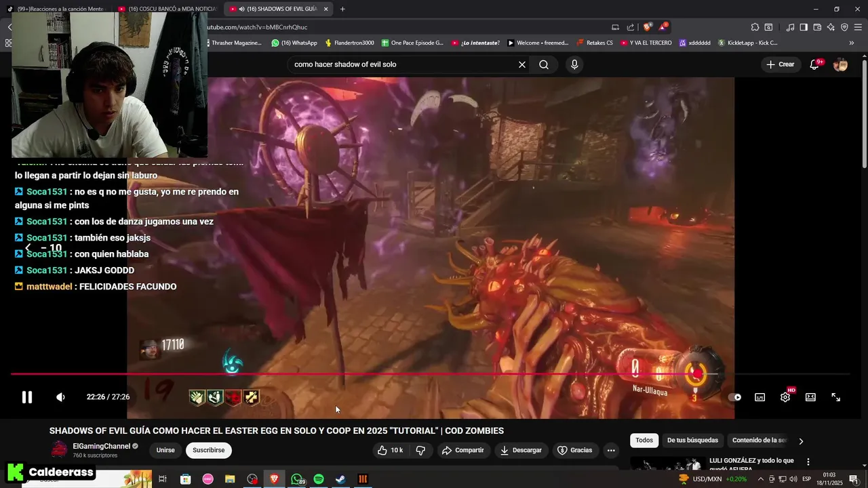Toggle YouTube autoplay switch
This screenshot has height=488, width=868.
click(x=735, y=397)
